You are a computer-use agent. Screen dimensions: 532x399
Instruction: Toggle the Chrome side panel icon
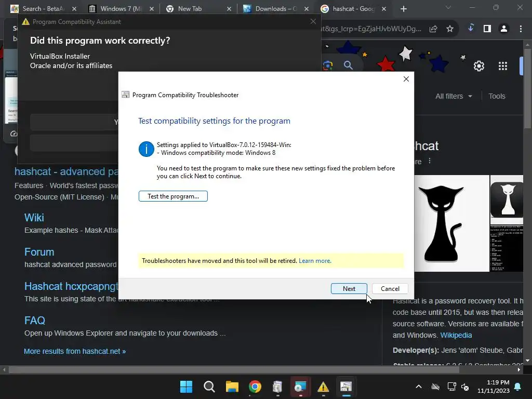tap(487, 29)
